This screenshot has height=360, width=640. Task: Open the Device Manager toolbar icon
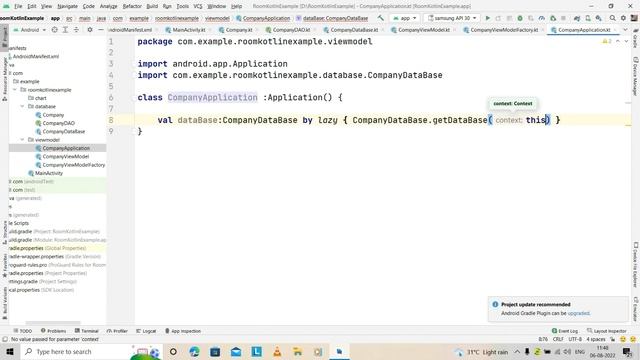pos(588,18)
